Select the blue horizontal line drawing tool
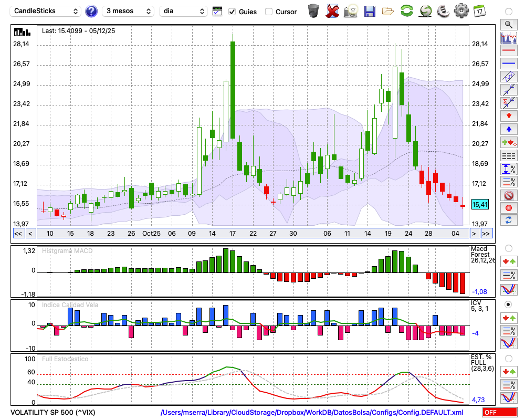This screenshot has height=420, width=525. 508,64
